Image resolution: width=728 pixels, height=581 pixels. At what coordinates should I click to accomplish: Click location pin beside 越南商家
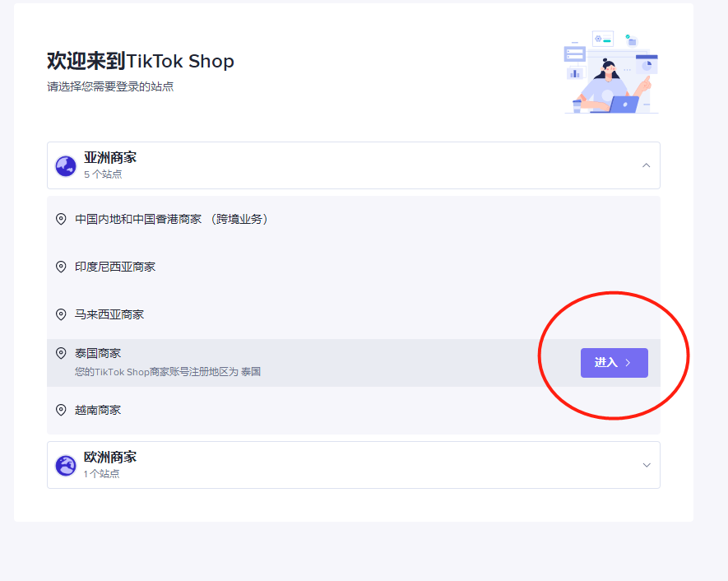coord(61,410)
